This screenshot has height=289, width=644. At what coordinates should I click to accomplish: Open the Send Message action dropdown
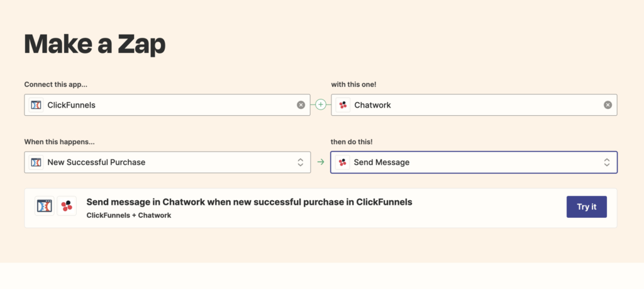coord(474,162)
